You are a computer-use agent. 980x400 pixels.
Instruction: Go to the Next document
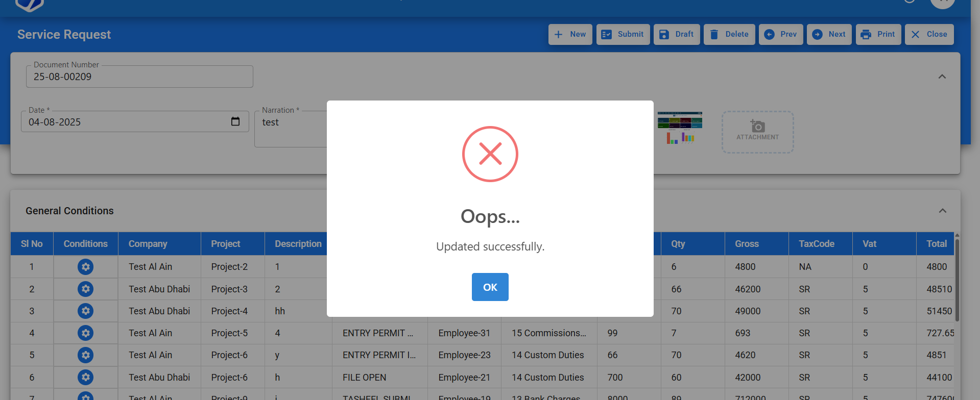[x=829, y=34]
